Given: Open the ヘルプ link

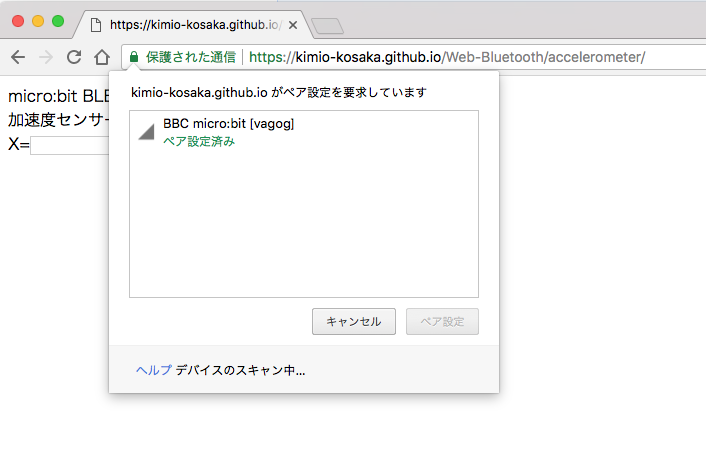Looking at the screenshot, I should [x=154, y=370].
